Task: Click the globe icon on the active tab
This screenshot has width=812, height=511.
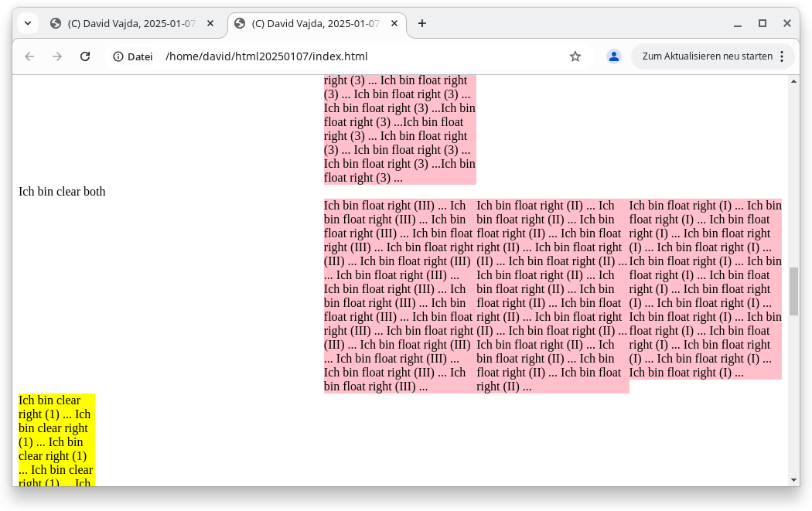Action: coord(240,23)
